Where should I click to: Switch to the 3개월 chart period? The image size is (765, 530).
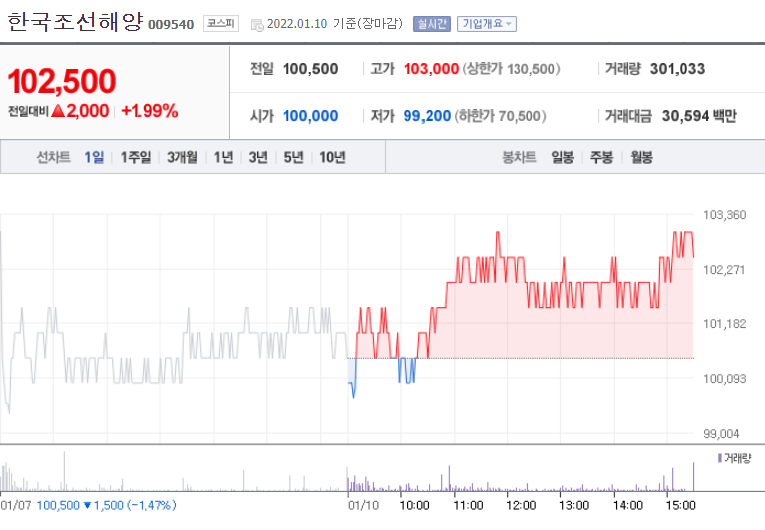182,157
